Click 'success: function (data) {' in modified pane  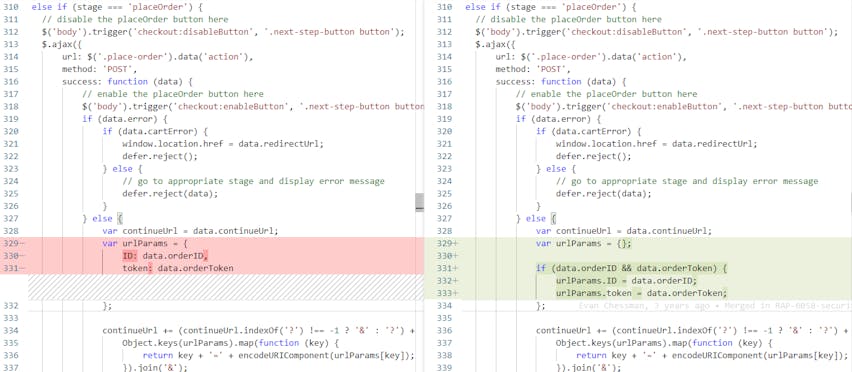click(561, 81)
